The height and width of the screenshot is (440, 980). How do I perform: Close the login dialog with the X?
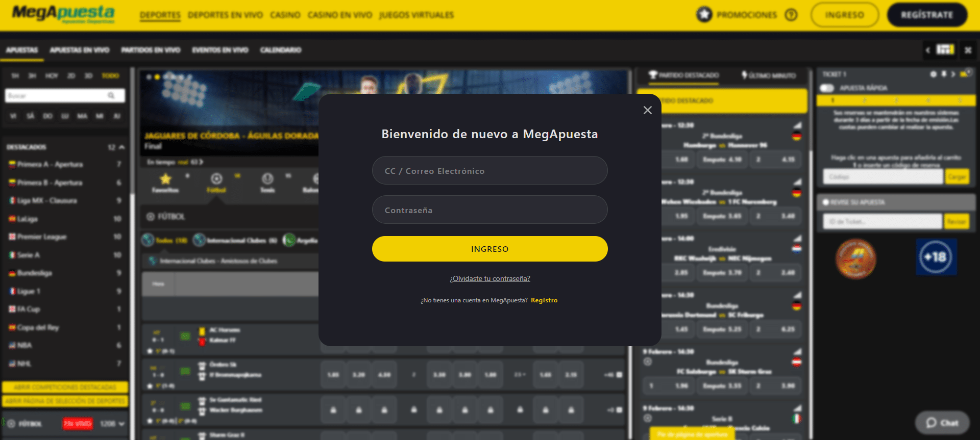(647, 110)
